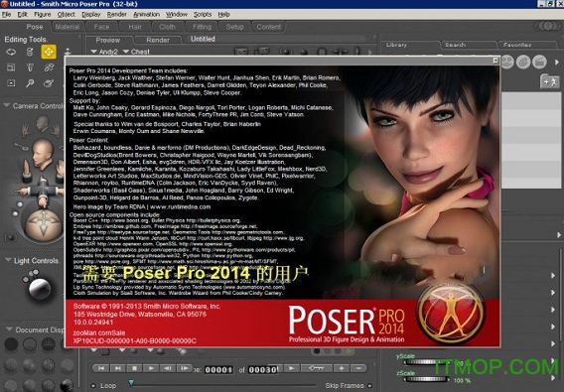
Task: Open the Chest actor dropdown
Action: pos(136,52)
